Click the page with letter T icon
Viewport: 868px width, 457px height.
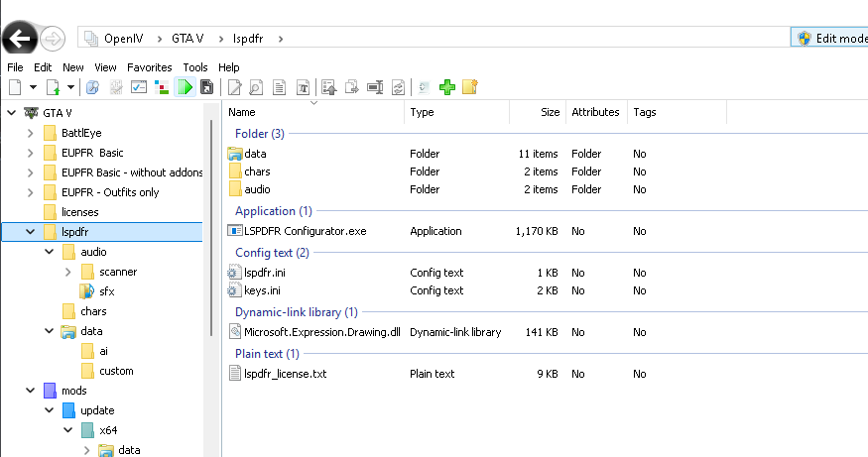point(303,87)
